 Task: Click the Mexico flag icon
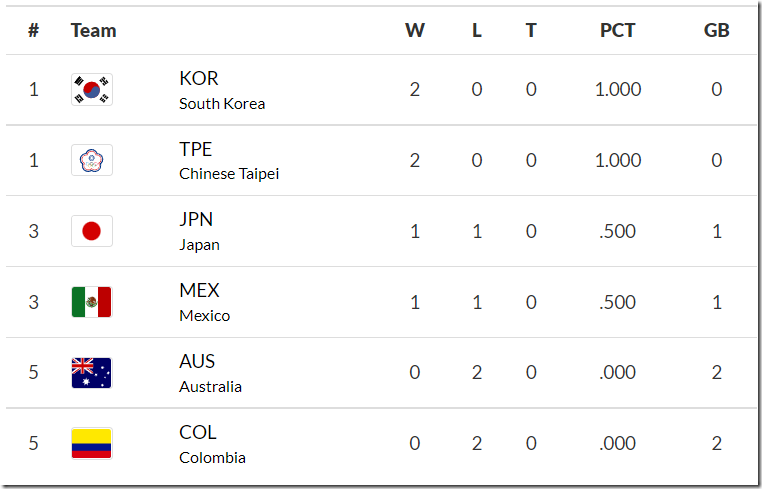coord(92,302)
